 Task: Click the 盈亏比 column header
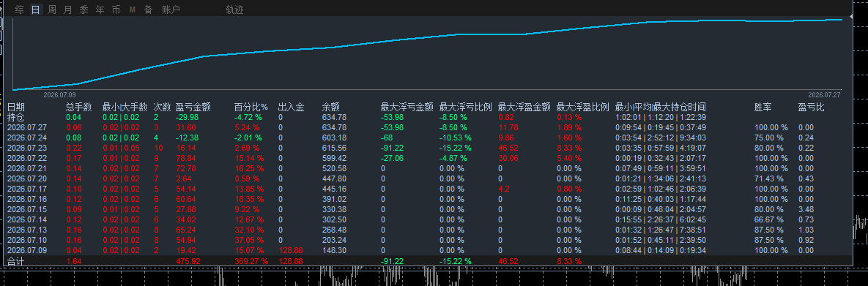click(x=811, y=107)
